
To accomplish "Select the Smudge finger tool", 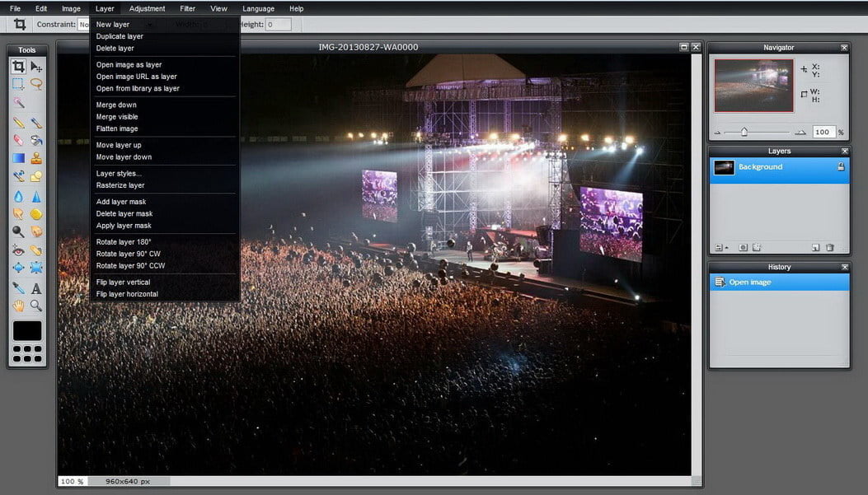I will click(18, 213).
